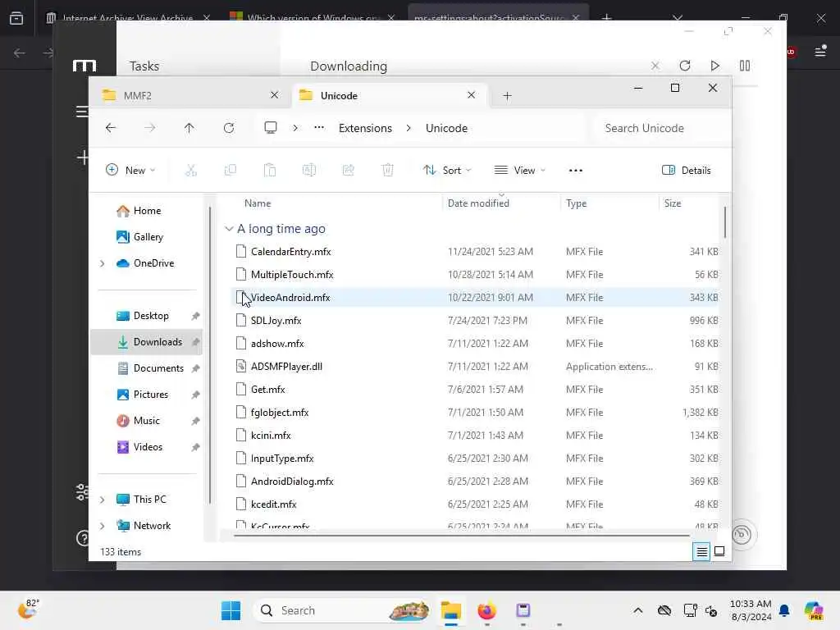Viewport: 840px width, 630px height.
Task: Click the Share toolbar icon
Action: (x=348, y=171)
